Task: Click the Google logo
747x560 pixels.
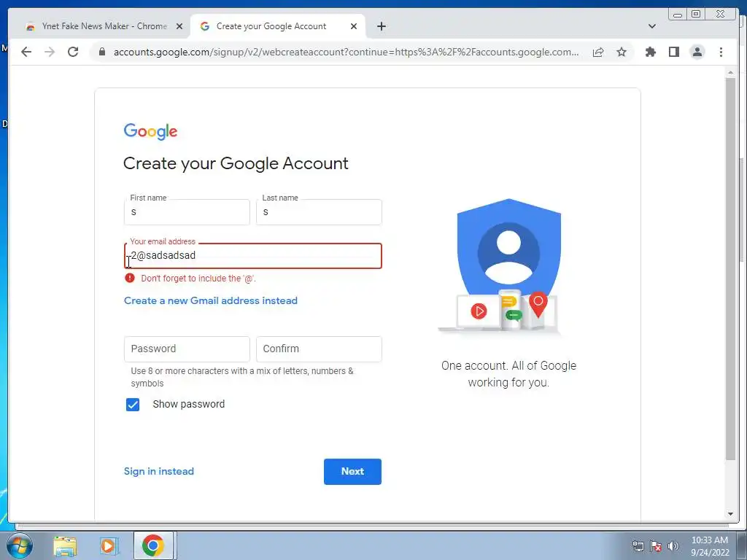Action: (150, 131)
